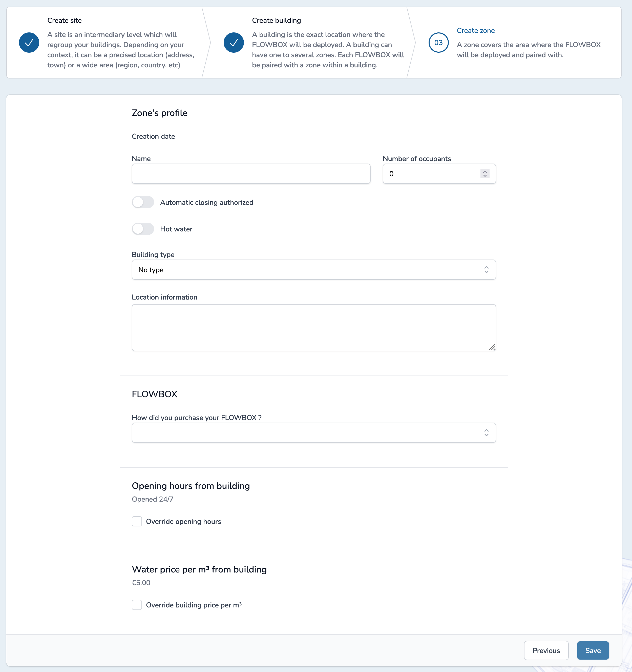Image resolution: width=632 pixels, height=672 pixels.
Task: Click the Previous button
Action: pos(546,650)
